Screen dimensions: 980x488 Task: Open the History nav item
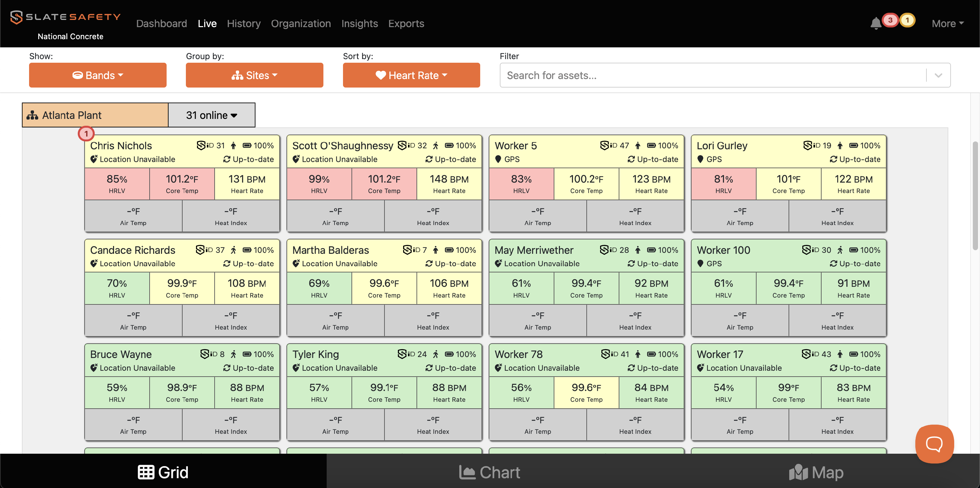(x=243, y=24)
